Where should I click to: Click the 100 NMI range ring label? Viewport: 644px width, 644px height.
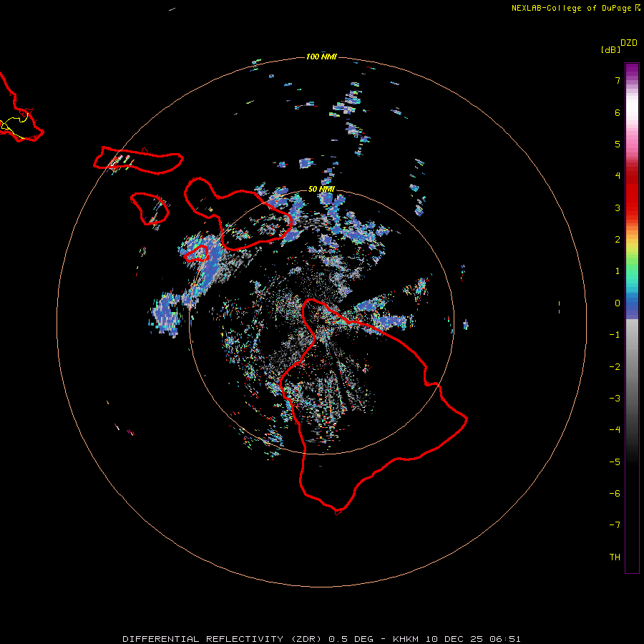pyautogui.click(x=321, y=57)
